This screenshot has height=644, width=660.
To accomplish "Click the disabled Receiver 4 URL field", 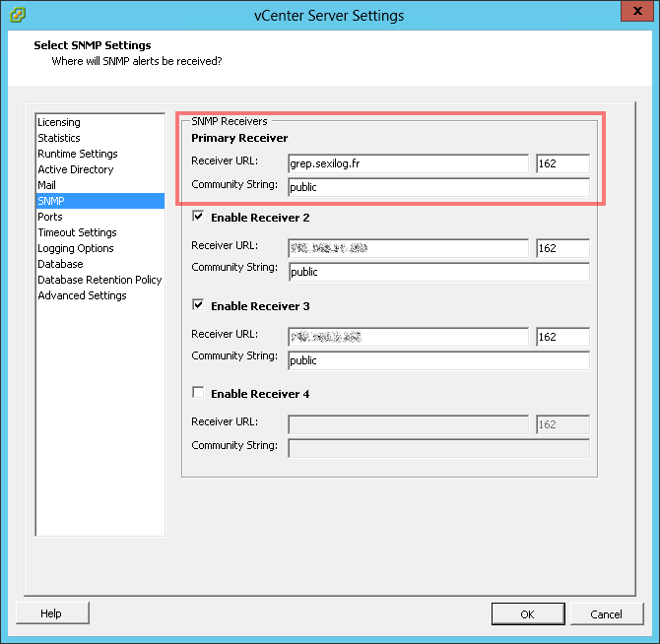I will tap(408, 424).
